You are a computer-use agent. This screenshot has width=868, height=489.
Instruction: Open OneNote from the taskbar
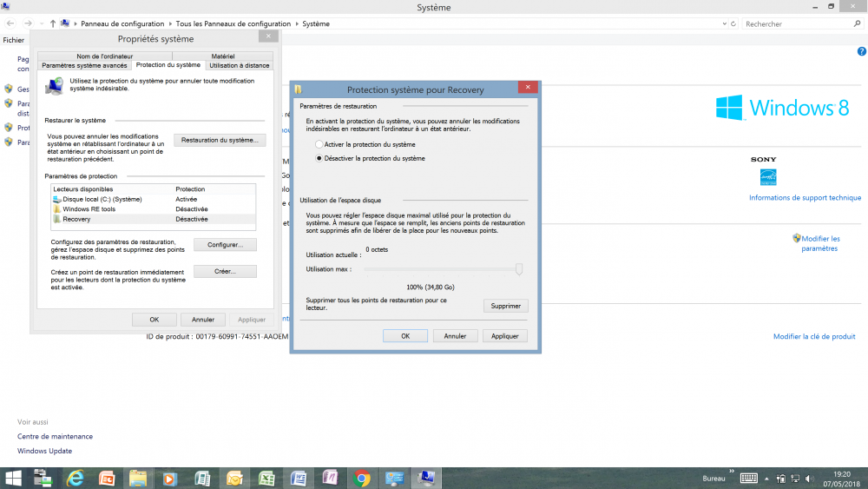[330, 478]
